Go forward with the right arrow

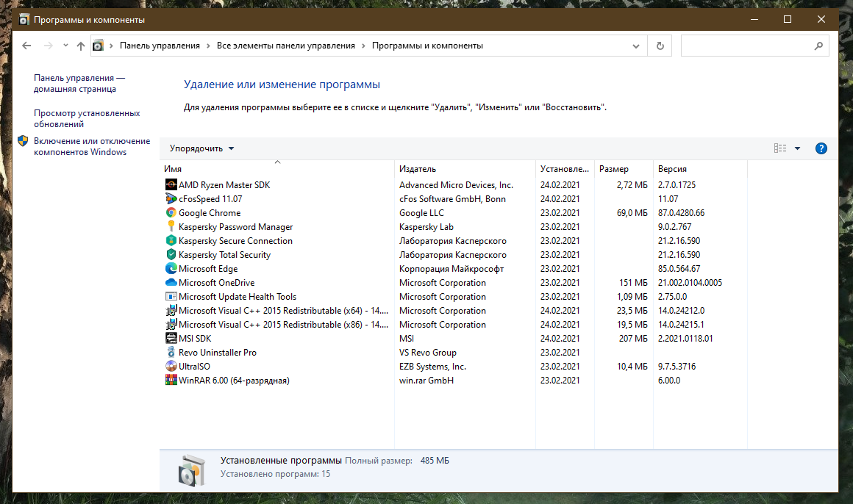pyautogui.click(x=49, y=46)
